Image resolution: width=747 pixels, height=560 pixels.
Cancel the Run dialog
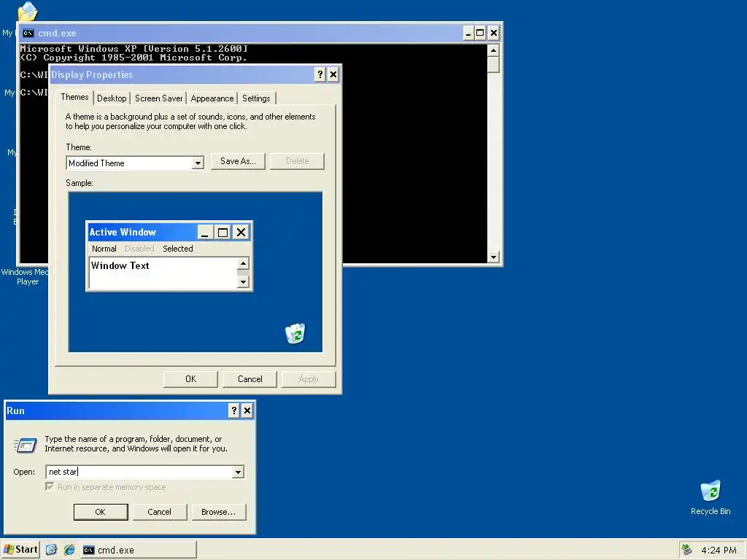click(x=160, y=512)
